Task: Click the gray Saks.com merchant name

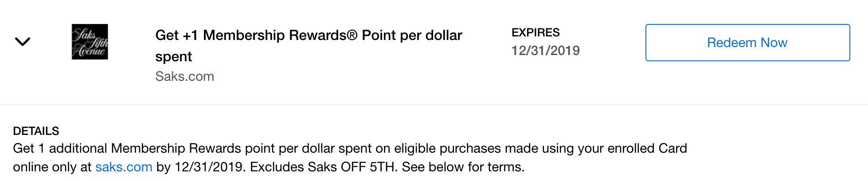Action: [184, 76]
